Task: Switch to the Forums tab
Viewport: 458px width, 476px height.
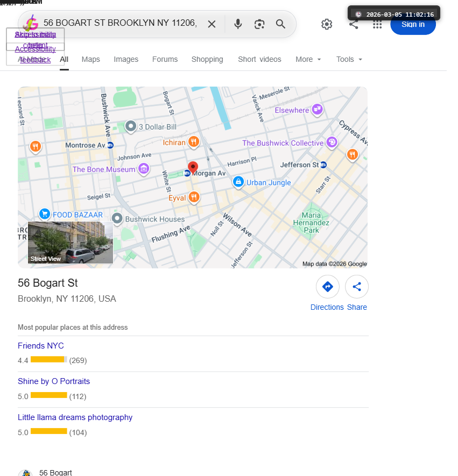Action: point(165,60)
